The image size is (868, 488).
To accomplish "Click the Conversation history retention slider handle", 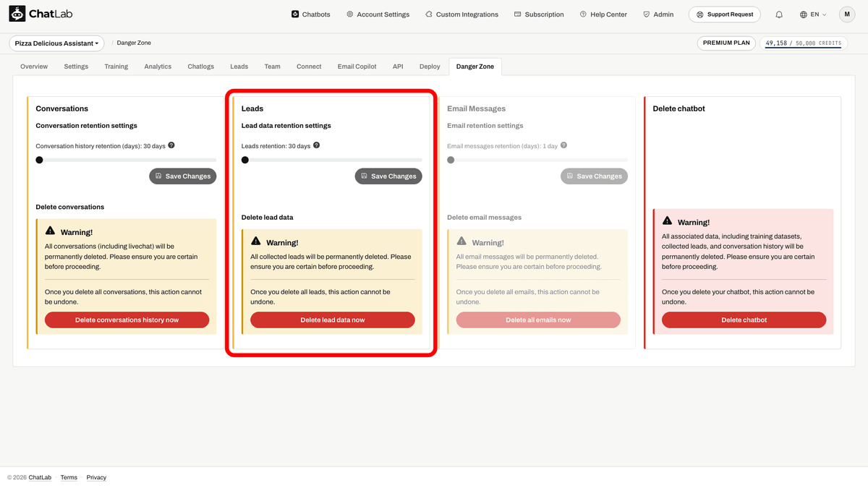I will click(x=40, y=160).
